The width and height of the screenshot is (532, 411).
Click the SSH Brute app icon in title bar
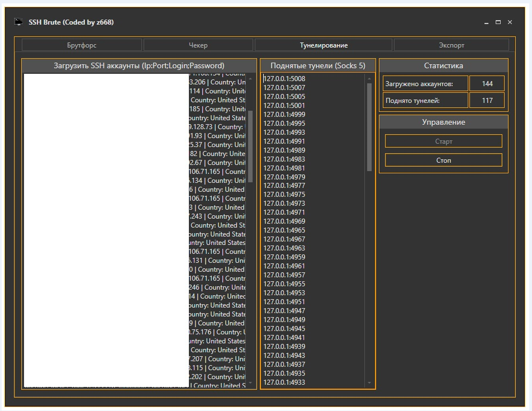[x=19, y=22]
